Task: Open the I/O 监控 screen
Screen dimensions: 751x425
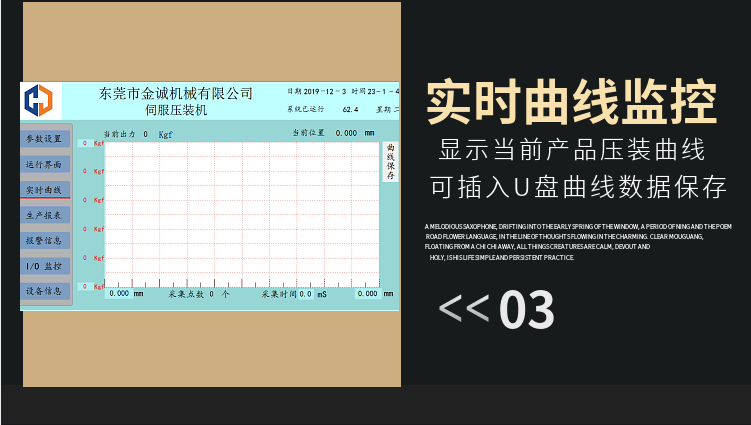Action: pos(44,267)
